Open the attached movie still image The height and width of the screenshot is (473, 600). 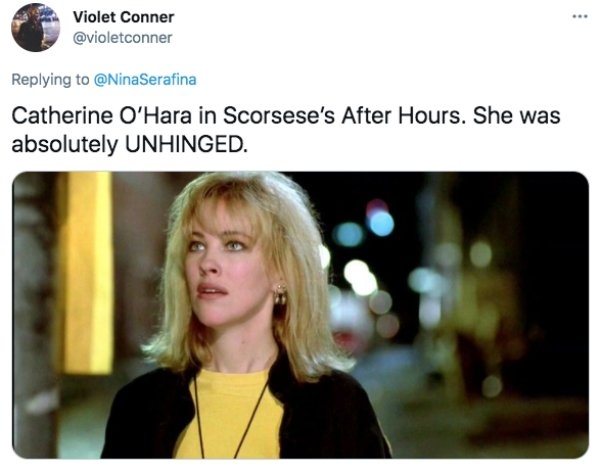300,315
